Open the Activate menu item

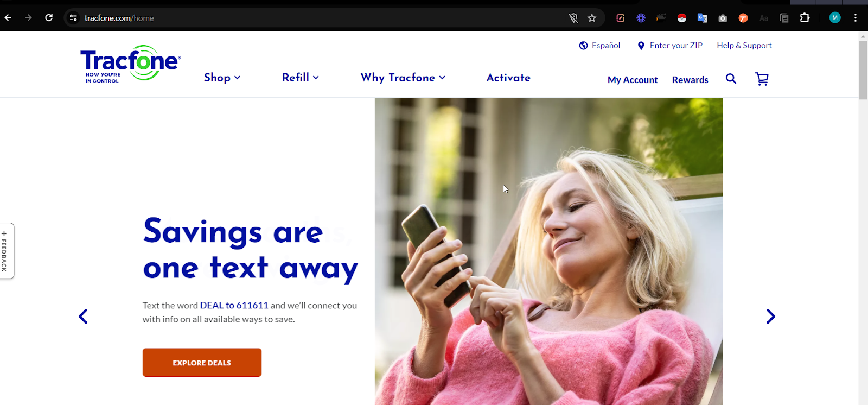point(508,78)
